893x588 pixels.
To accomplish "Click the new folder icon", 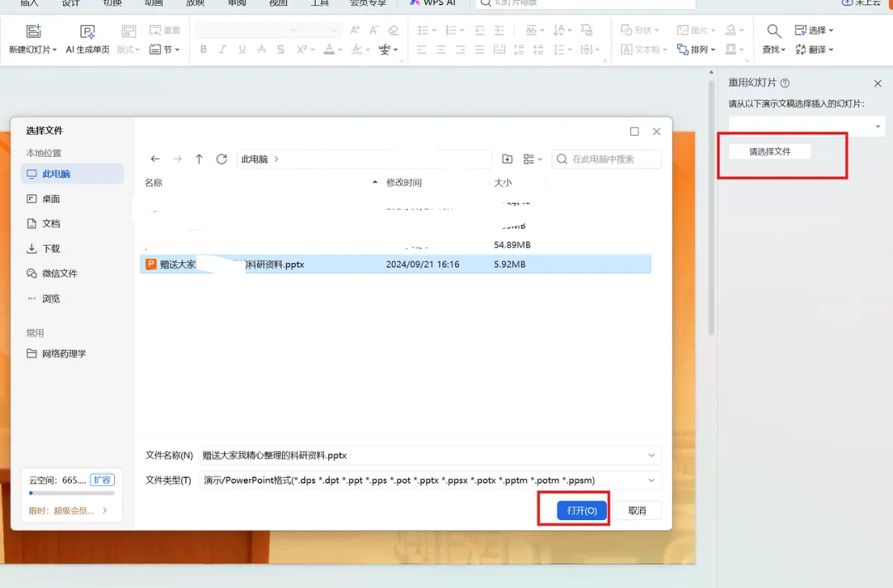I will 507,159.
